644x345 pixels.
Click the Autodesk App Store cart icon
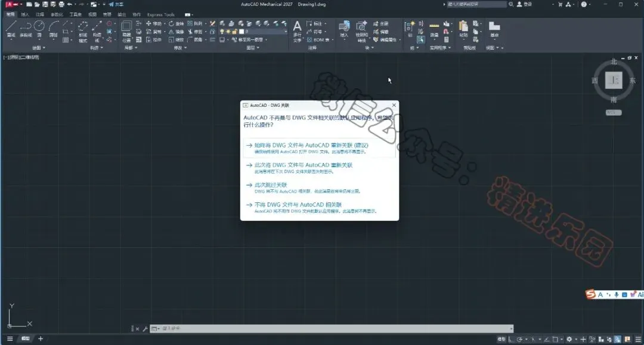pos(560,5)
